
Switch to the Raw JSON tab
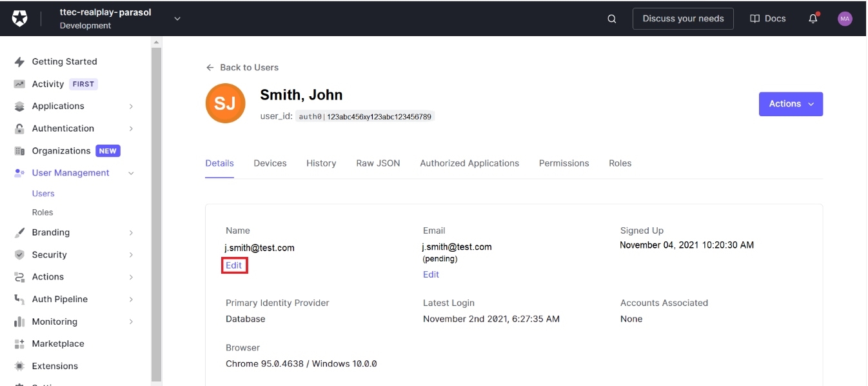click(378, 163)
